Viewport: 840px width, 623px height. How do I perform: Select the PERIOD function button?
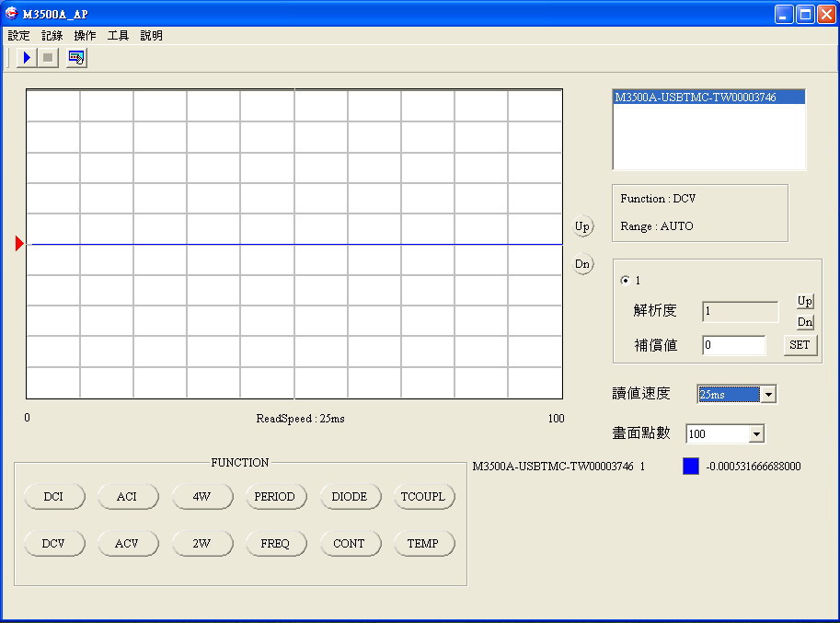275,497
